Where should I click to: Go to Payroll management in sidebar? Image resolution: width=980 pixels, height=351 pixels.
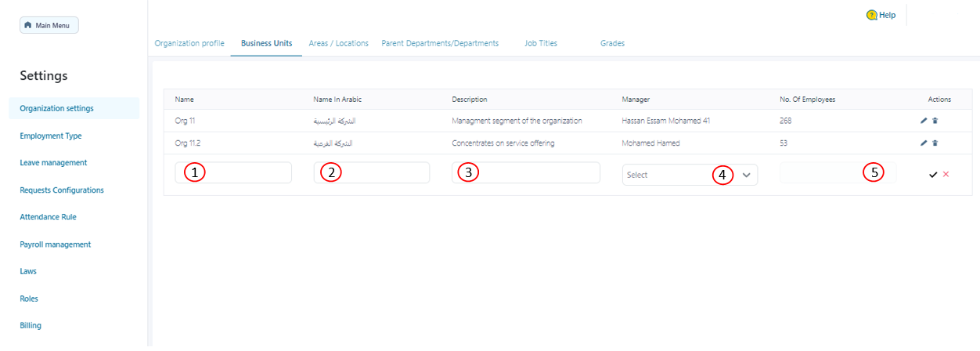click(55, 244)
